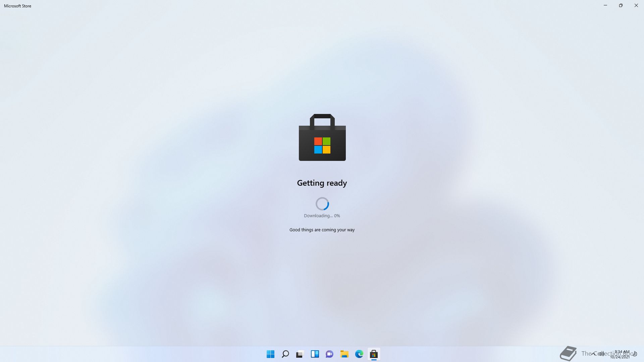Restore down the Microsoft Store window

(621, 5)
